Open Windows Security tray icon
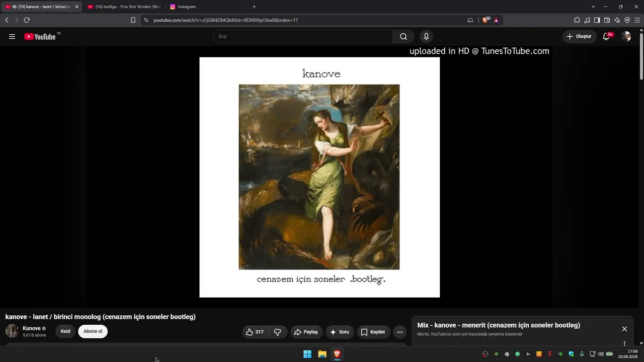 pos(571,354)
